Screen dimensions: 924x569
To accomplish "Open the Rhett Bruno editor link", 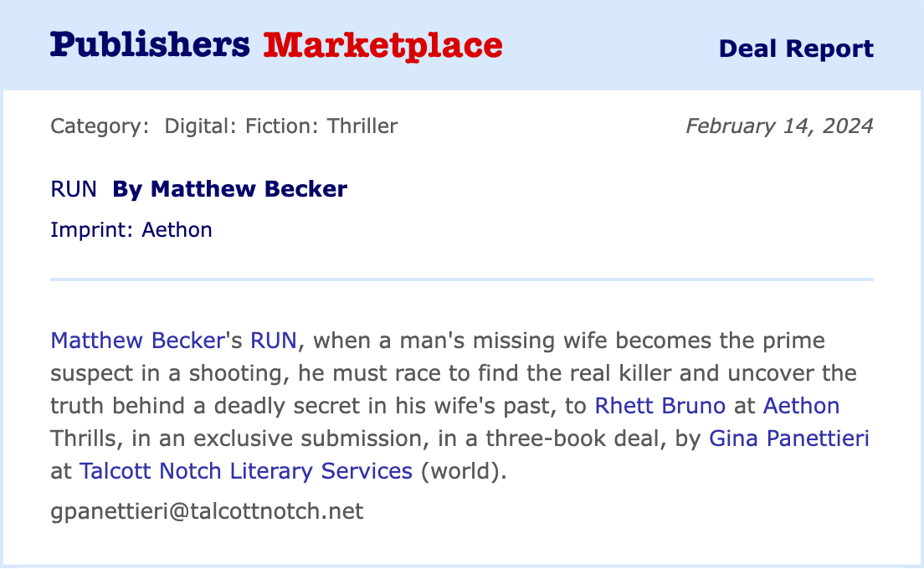I will [x=660, y=406].
